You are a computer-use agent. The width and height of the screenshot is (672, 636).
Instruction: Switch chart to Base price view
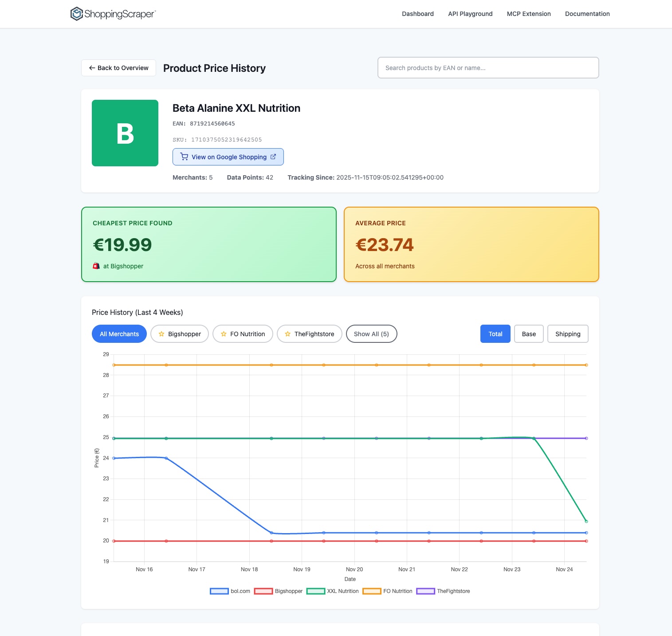[x=529, y=334]
